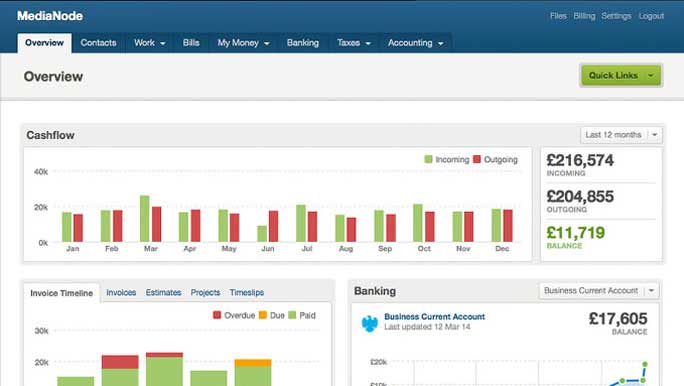Click the green Paid legend swatch
This screenshot has height=386, width=684.
pos(292,315)
